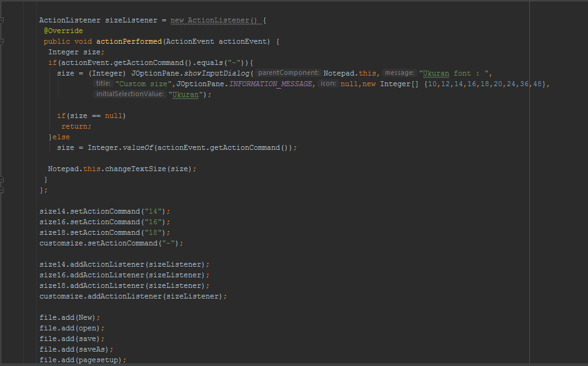Click the "14" argument in size14.setActionCommand
Image resolution: width=588 pixels, height=366 pixels.
(153, 211)
